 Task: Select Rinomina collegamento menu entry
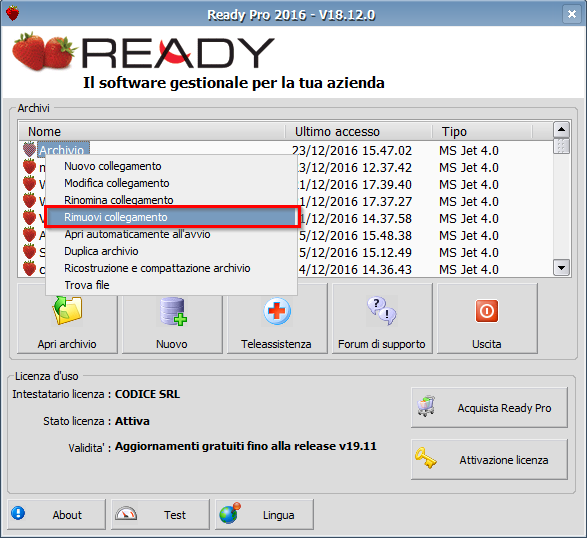171,200
